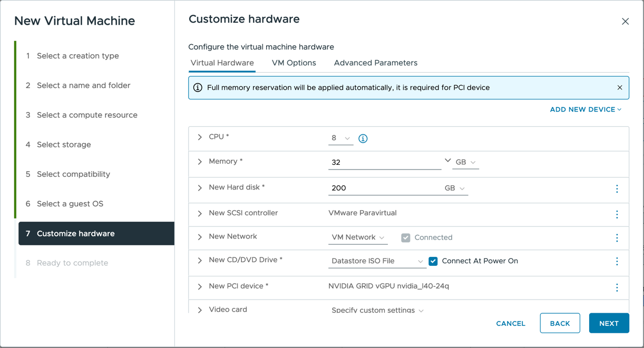Click the CPU info icon
This screenshot has height=348, width=644.
[x=363, y=138]
